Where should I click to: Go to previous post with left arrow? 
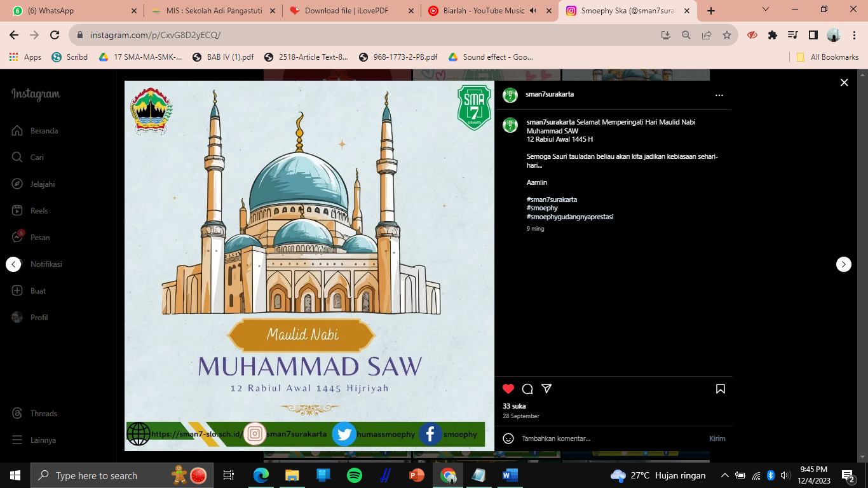pyautogui.click(x=14, y=264)
